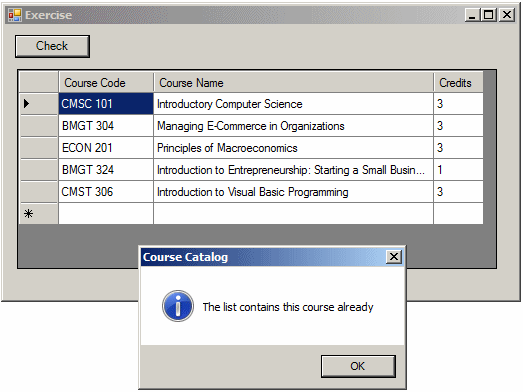Viewport: 523px width, 392px height.
Task: Select credits cell of ECON 201 row
Action: tap(458, 148)
